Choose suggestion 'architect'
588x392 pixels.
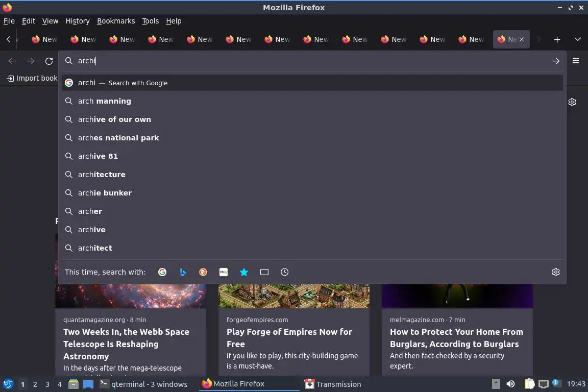click(312, 248)
